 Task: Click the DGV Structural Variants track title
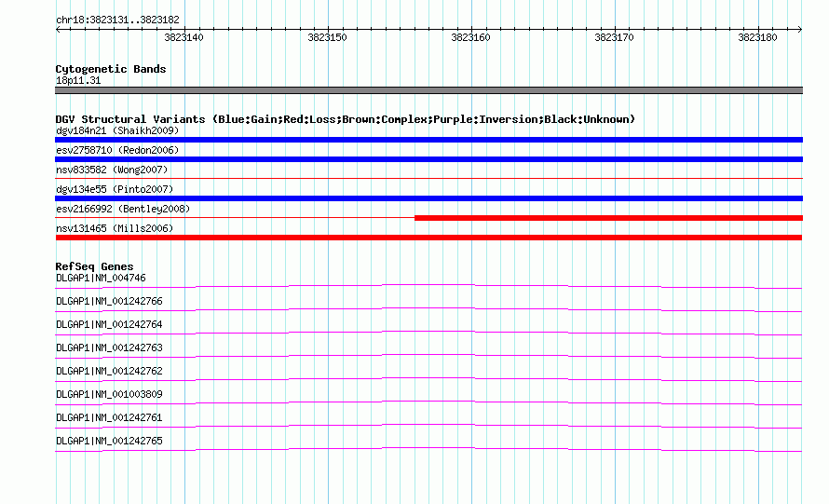point(345,119)
